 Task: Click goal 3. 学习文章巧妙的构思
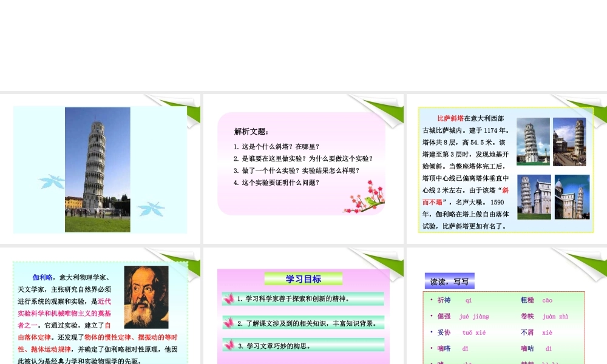tap(303, 345)
